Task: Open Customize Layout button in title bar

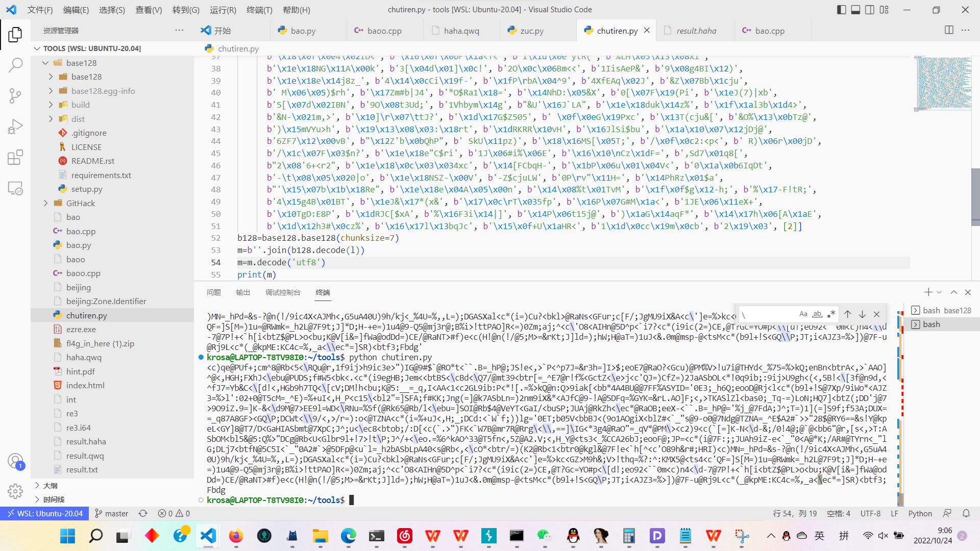Action: [884, 10]
